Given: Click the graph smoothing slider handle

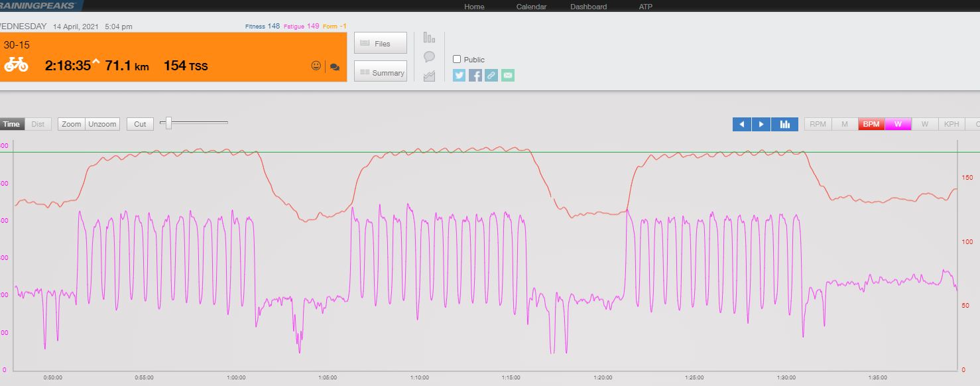Looking at the screenshot, I should coord(169,123).
